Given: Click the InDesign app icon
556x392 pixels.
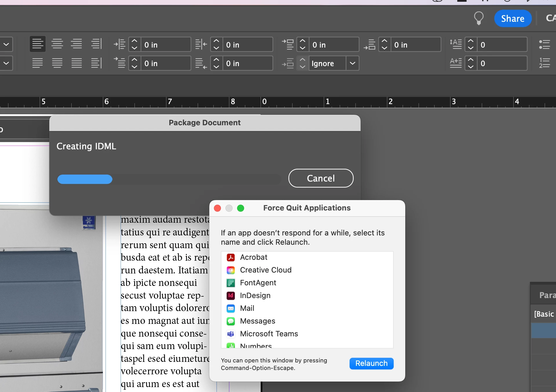Looking at the screenshot, I should pyautogui.click(x=231, y=296).
